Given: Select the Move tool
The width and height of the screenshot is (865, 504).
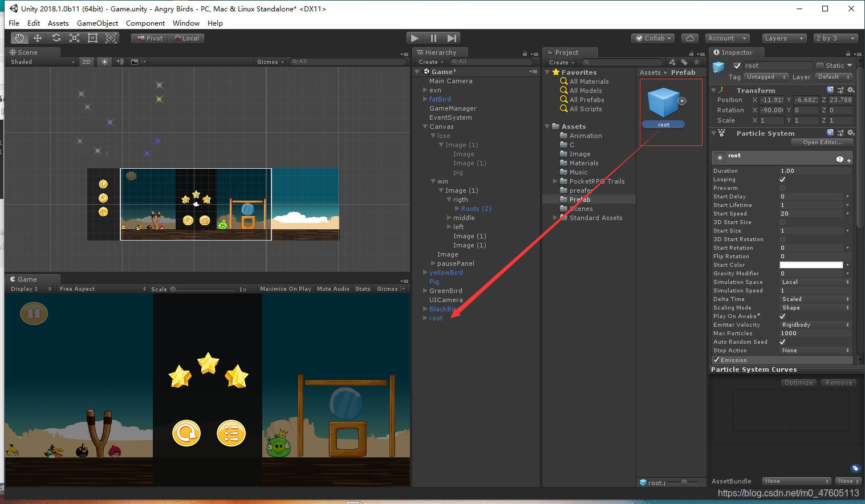Looking at the screenshot, I should [x=38, y=38].
